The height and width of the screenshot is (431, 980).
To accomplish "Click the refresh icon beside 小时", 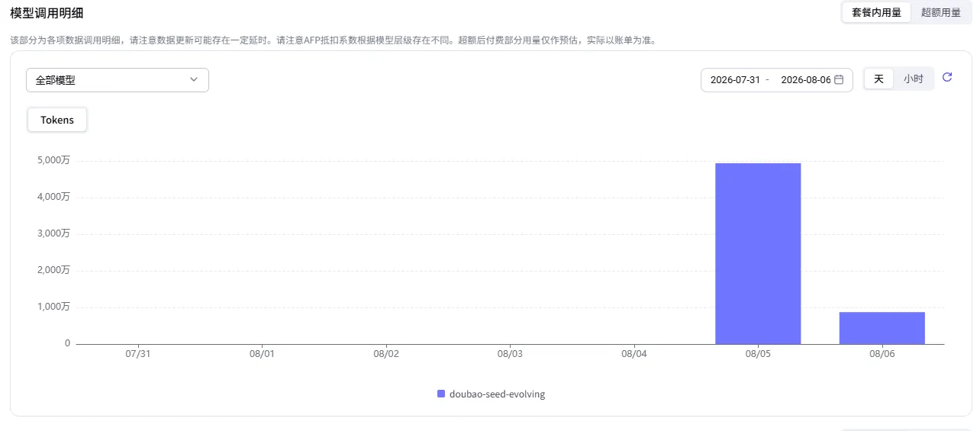I will (x=947, y=77).
